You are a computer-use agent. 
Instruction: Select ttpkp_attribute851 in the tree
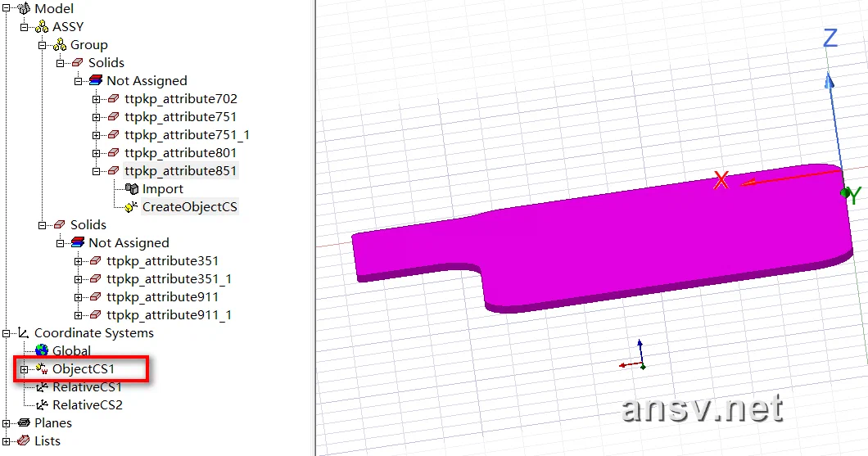(x=180, y=170)
